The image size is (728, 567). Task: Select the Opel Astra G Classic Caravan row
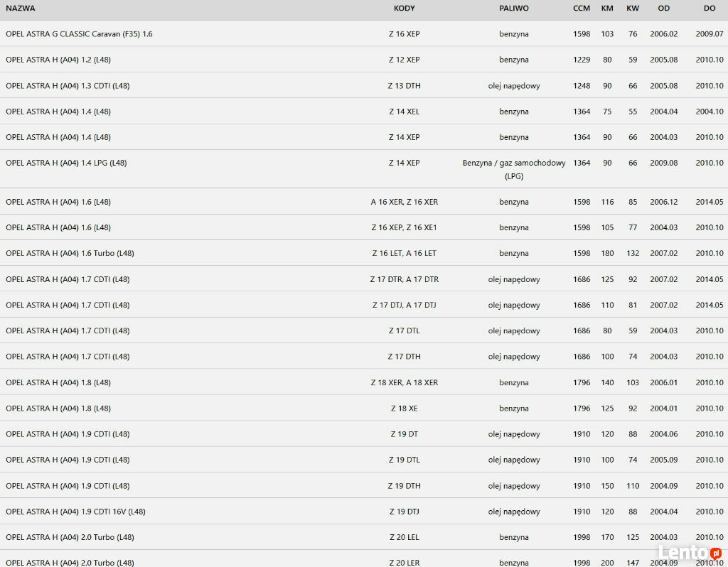click(364, 33)
